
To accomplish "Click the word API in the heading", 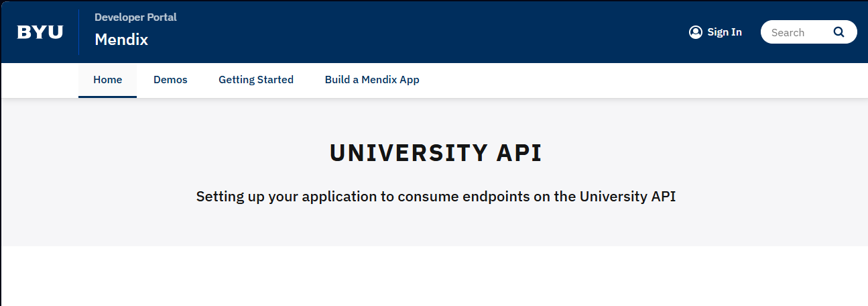I will coord(519,154).
